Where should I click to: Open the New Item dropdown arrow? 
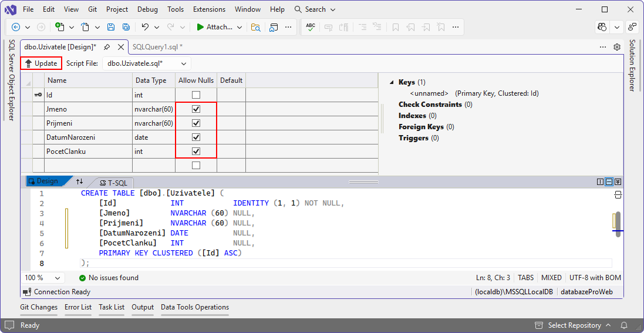[72, 27]
